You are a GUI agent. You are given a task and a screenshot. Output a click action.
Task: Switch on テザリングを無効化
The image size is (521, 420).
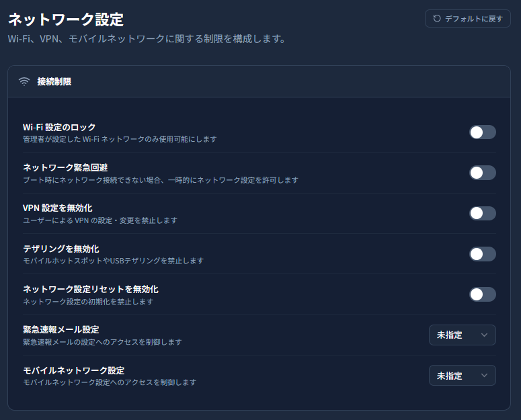pos(483,254)
